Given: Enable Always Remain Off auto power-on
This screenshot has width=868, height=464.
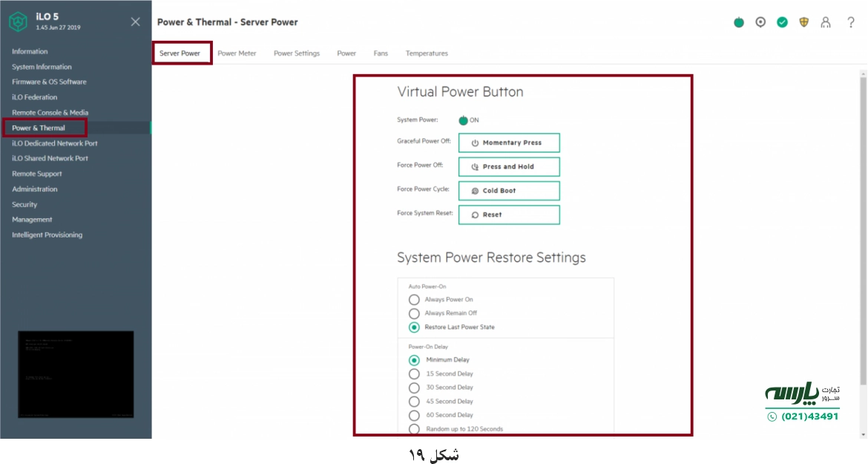Looking at the screenshot, I should pyautogui.click(x=414, y=313).
